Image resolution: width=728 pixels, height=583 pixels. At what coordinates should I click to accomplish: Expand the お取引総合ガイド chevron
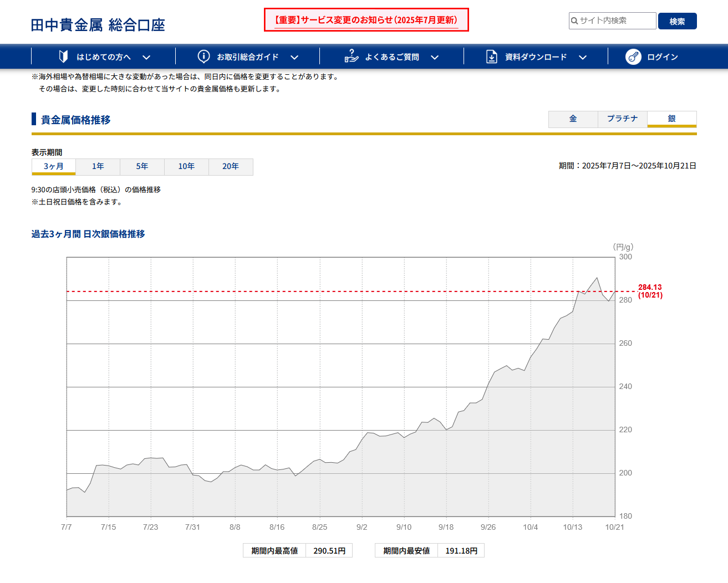pyautogui.click(x=294, y=57)
